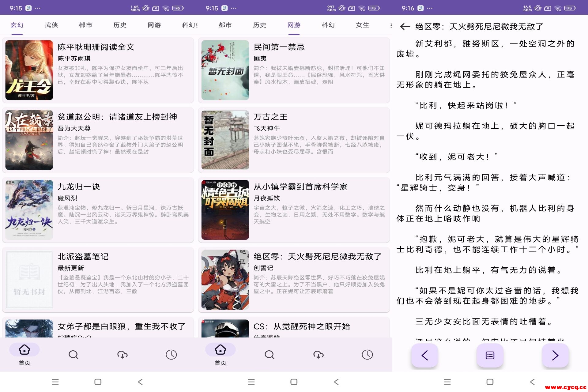588x392 pixels.
Task: Open downloads cloud icon in left bottom bar
Action: [122, 355]
